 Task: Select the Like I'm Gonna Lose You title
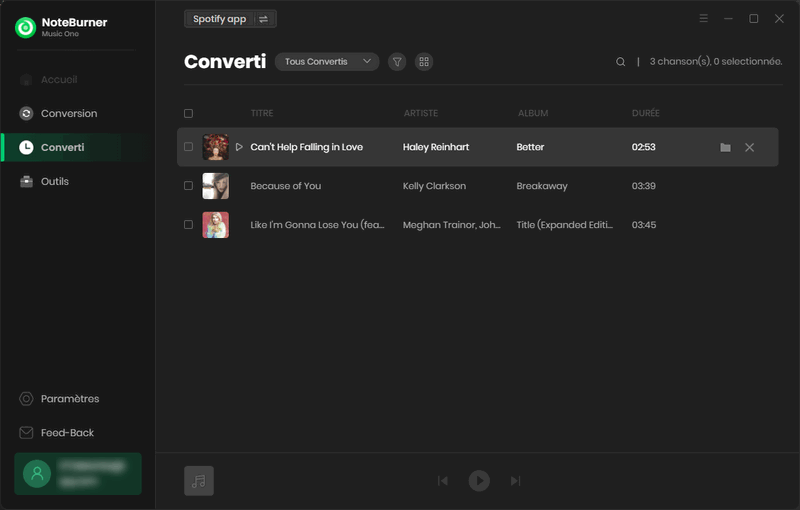317,225
